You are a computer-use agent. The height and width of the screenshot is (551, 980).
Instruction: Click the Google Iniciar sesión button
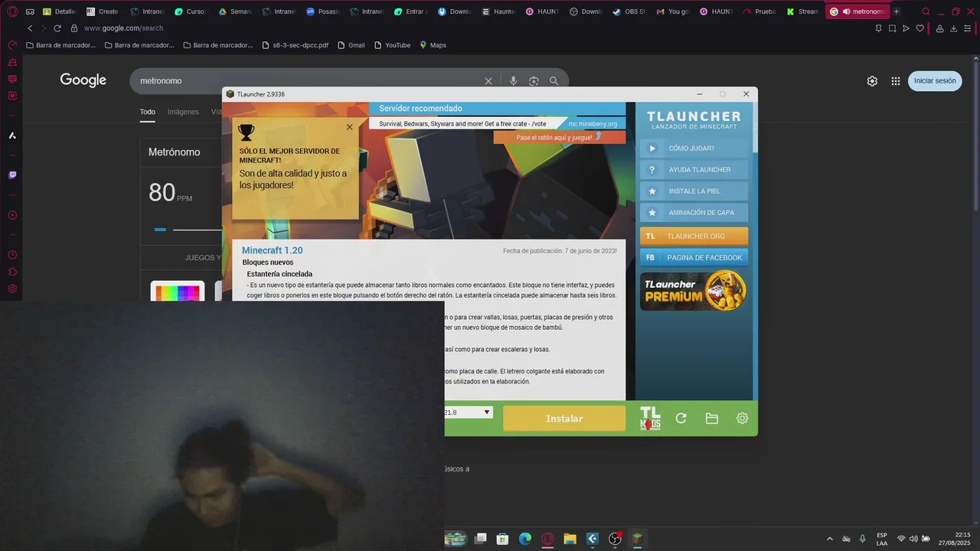click(x=935, y=80)
